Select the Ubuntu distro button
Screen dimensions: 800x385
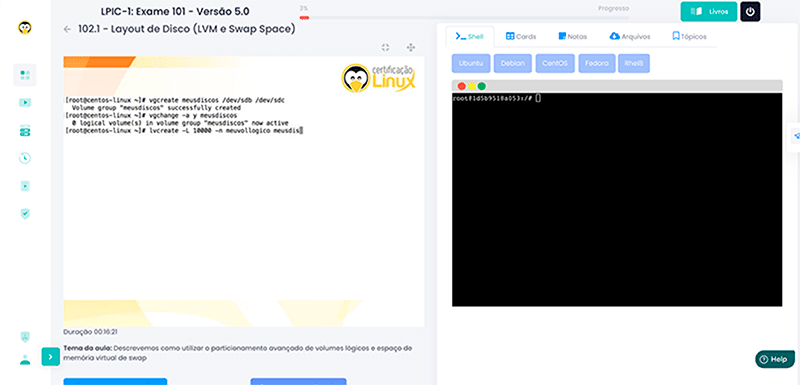pyautogui.click(x=471, y=64)
